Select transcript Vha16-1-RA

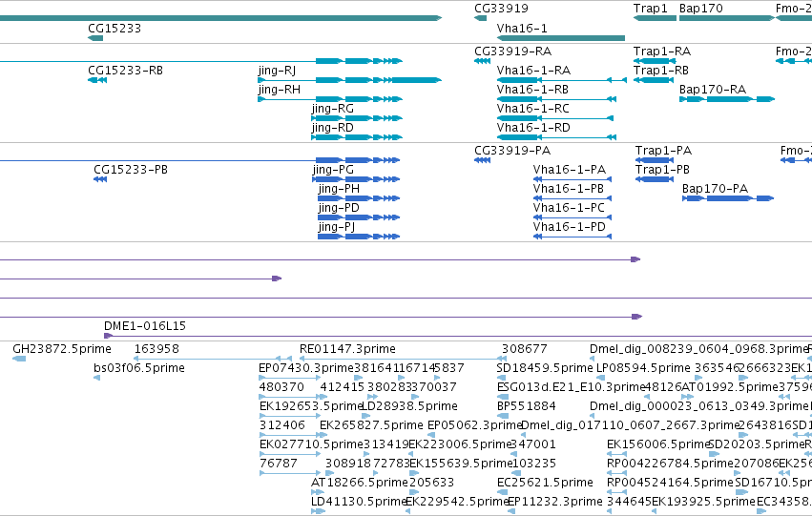533,71
